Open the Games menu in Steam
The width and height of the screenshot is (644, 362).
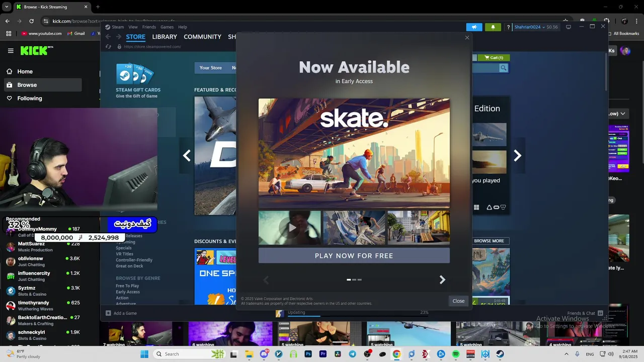coord(167,27)
